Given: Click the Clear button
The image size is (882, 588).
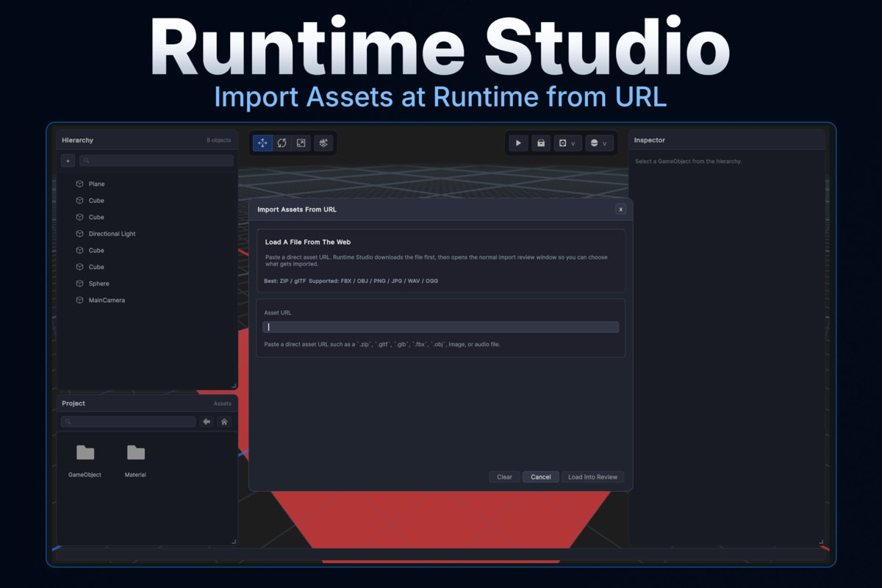Looking at the screenshot, I should (504, 477).
